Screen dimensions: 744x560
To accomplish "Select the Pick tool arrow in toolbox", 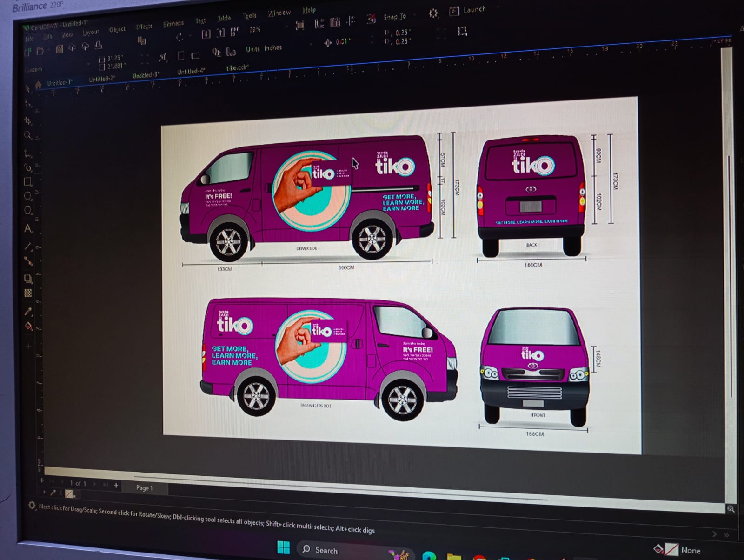I will pos(28,88).
